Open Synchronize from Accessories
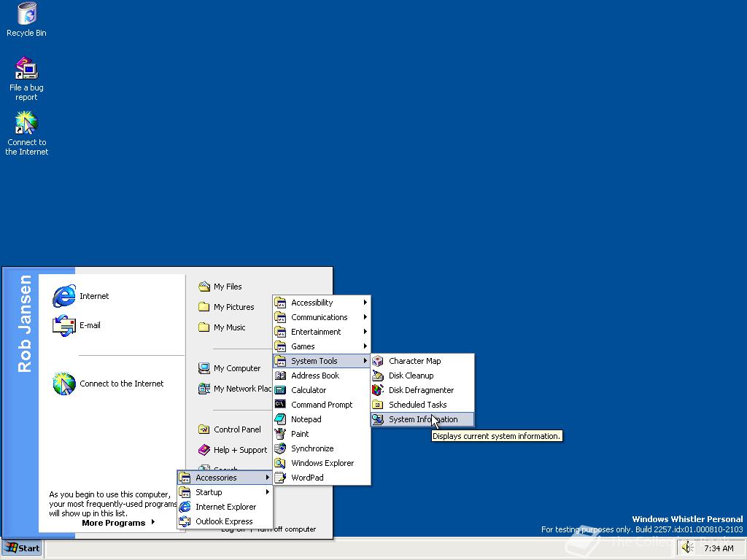This screenshot has height=560, width=747. coord(322,448)
